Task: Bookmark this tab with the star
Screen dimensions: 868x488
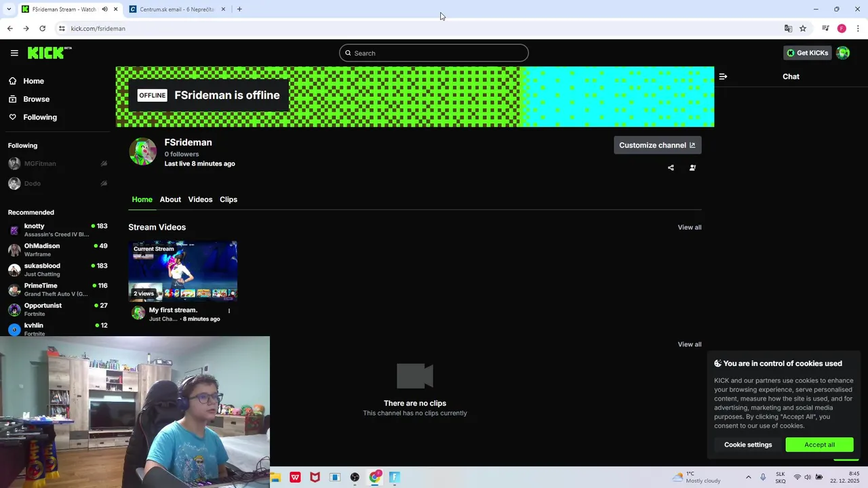Action: [803, 28]
